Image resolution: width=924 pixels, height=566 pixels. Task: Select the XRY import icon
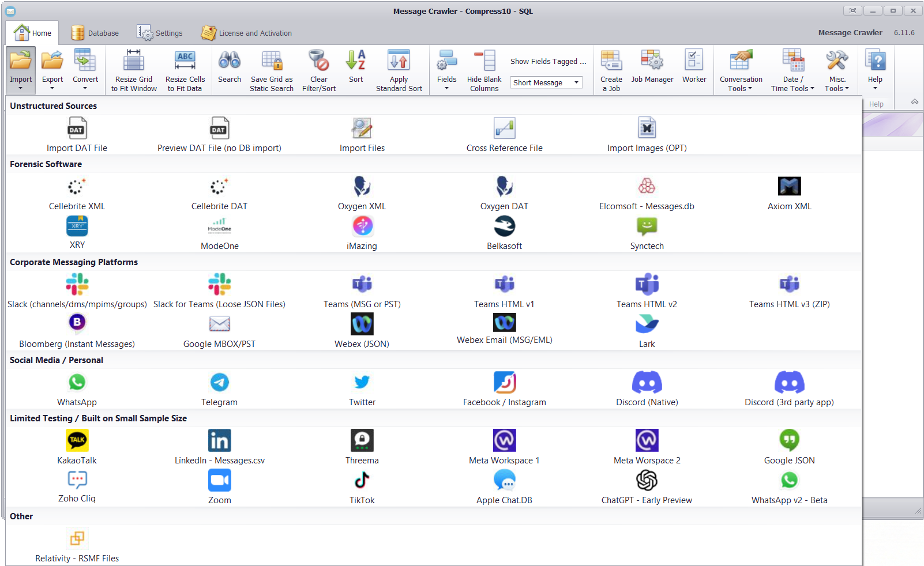click(x=77, y=226)
